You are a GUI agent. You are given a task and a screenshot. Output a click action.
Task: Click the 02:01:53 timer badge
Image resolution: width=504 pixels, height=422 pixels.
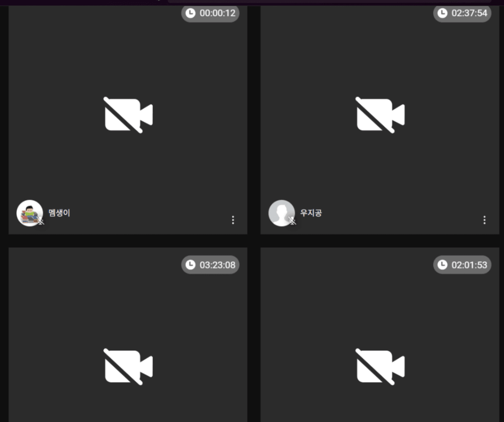pyautogui.click(x=462, y=265)
